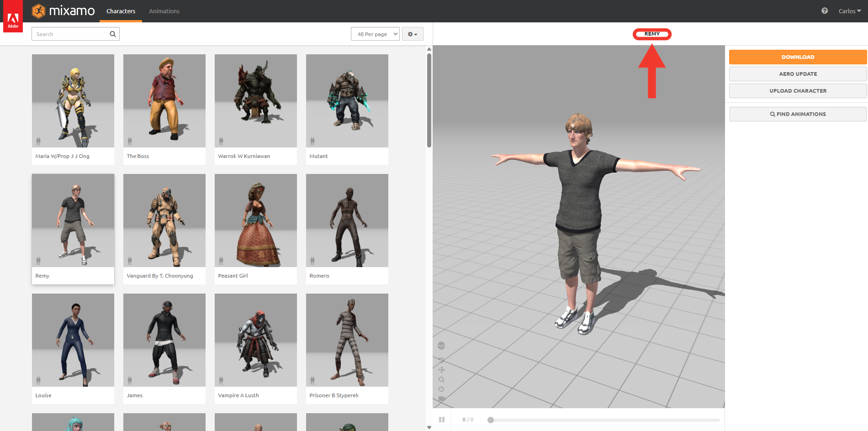Expand the gear settings dropdown
The height and width of the screenshot is (431, 868).
tap(413, 34)
